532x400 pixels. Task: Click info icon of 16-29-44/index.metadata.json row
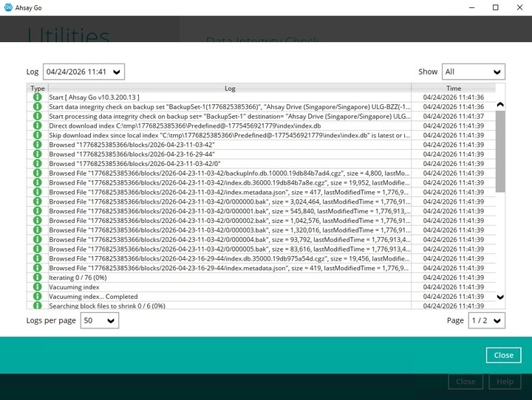[x=38, y=268]
